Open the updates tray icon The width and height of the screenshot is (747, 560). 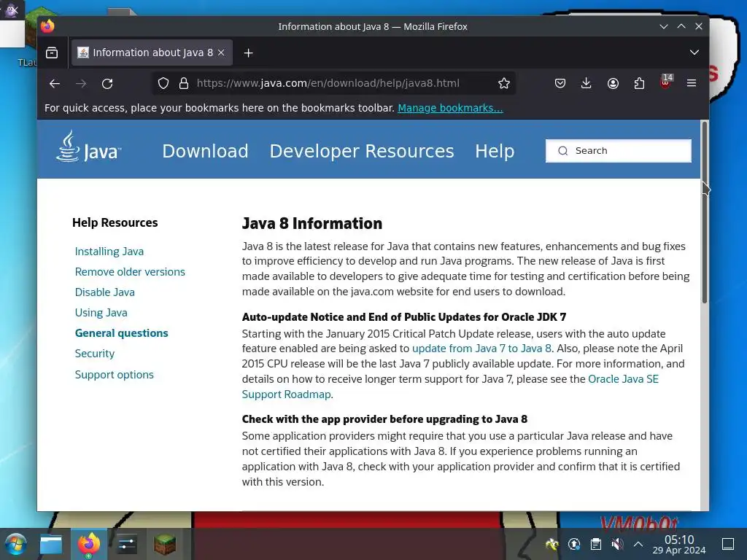(x=574, y=544)
